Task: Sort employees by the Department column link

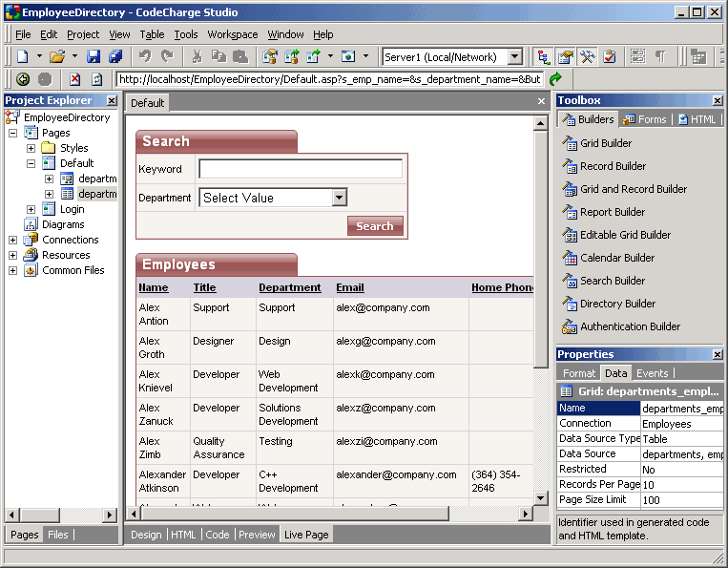Action: (x=289, y=287)
